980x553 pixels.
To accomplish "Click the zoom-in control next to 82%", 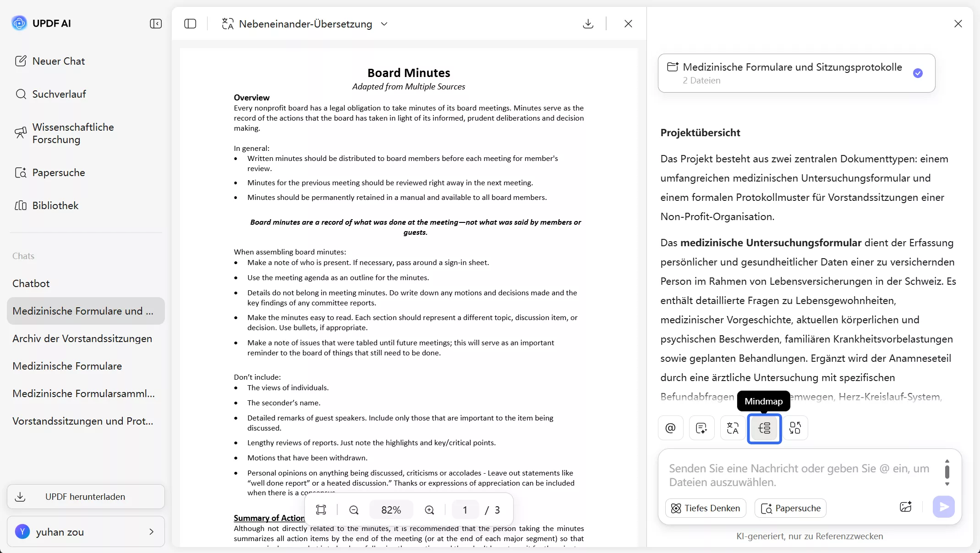I will tap(429, 509).
